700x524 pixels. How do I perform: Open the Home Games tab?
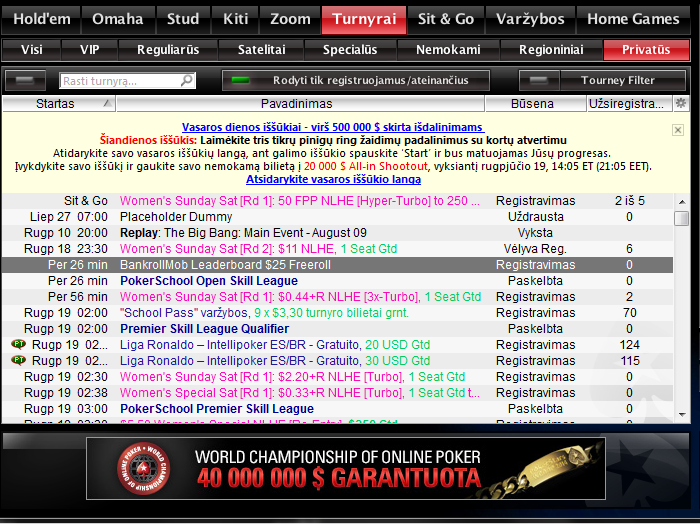[x=633, y=20]
